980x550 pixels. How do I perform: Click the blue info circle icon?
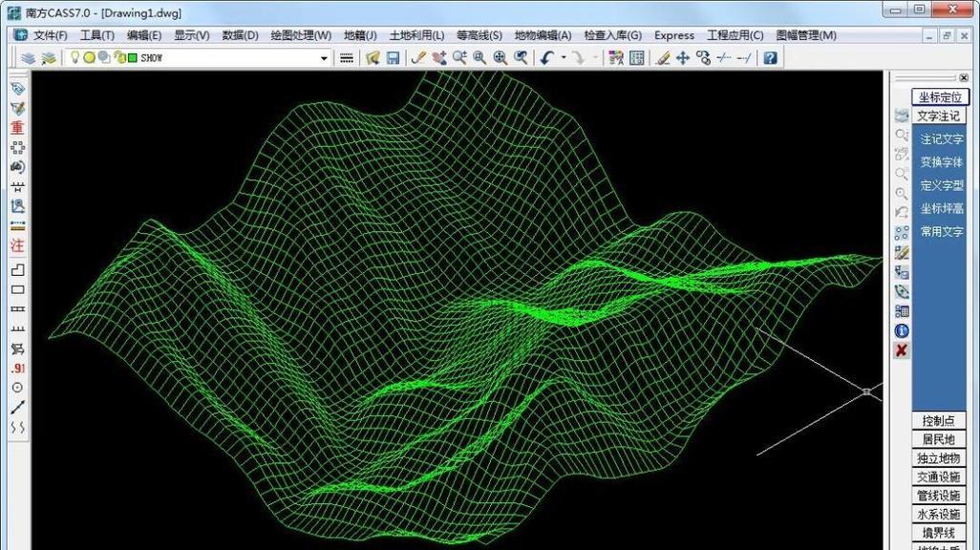902,330
